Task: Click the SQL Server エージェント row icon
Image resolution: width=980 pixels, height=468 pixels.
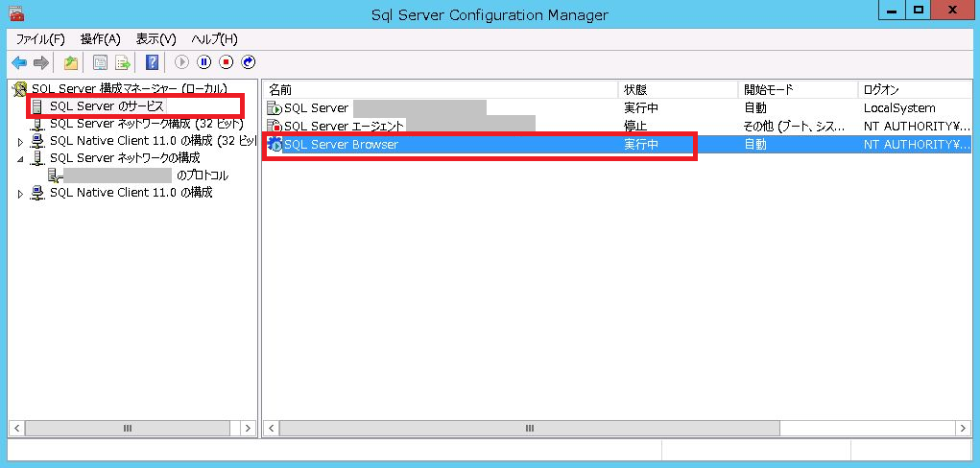Action: click(x=275, y=127)
